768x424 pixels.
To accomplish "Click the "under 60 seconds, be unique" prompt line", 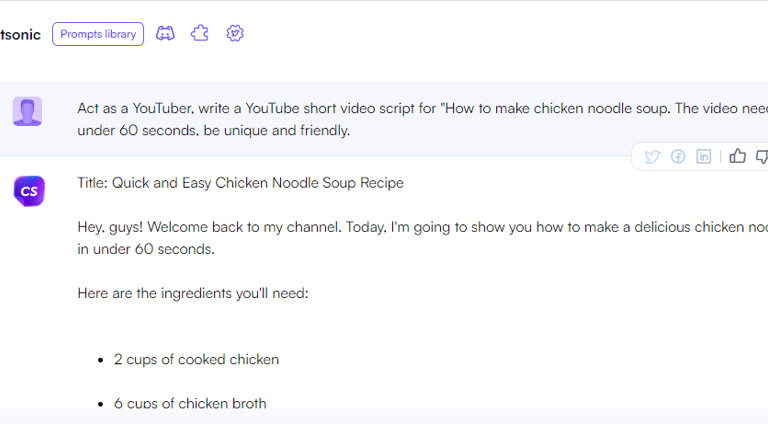I will [214, 130].
